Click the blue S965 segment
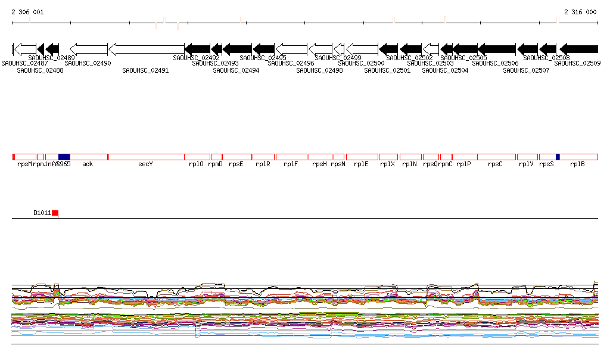610x364 pixels. (x=64, y=157)
